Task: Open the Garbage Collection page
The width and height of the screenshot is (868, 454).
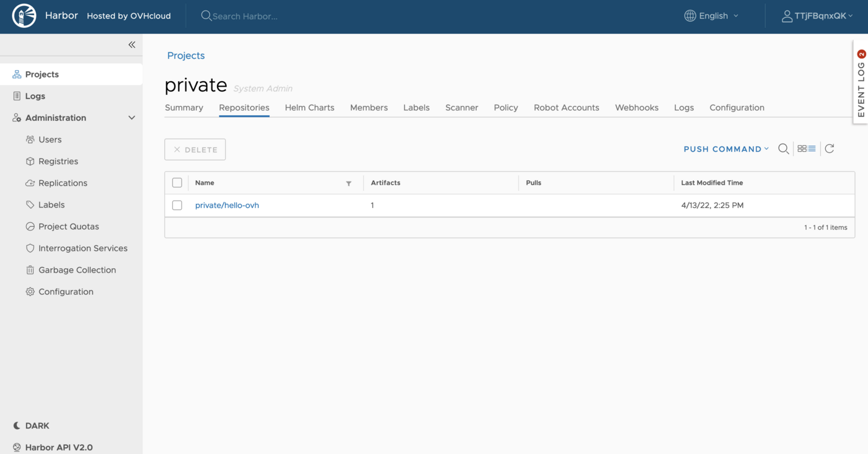Action: point(77,269)
